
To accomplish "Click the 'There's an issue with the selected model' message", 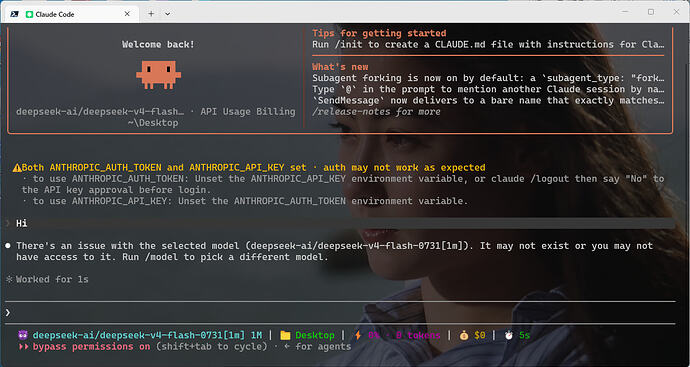I will point(334,251).
